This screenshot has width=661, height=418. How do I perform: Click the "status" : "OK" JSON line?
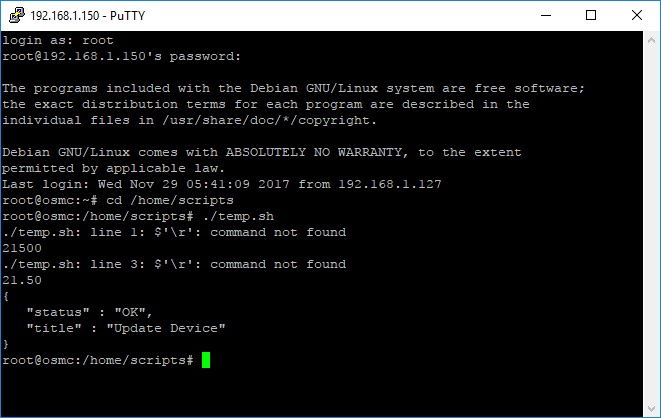click(x=89, y=312)
